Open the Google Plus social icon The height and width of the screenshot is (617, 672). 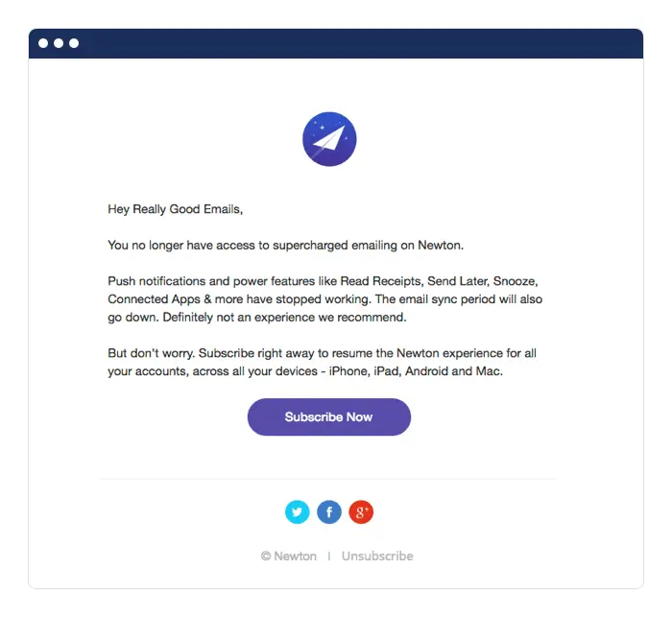point(361,512)
